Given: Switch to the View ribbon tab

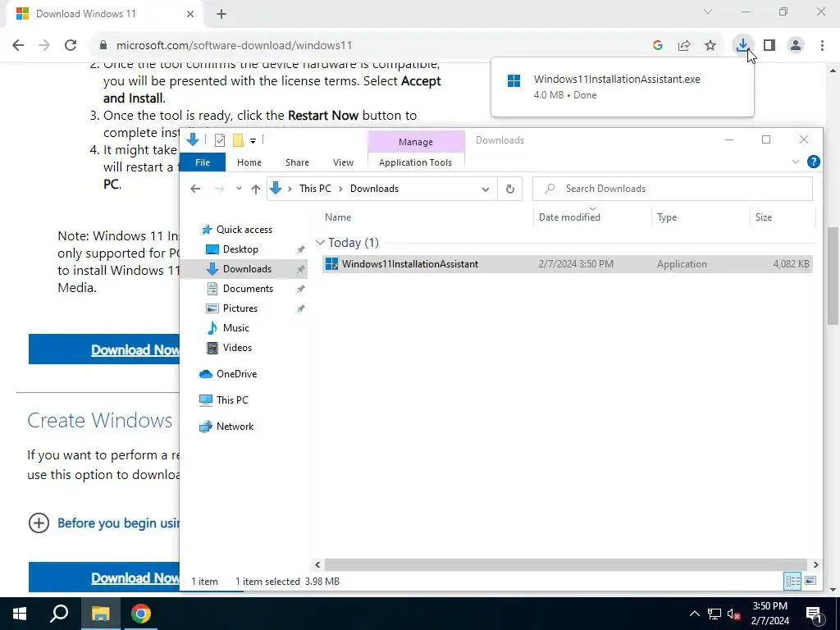Looking at the screenshot, I should click(343, 162).
